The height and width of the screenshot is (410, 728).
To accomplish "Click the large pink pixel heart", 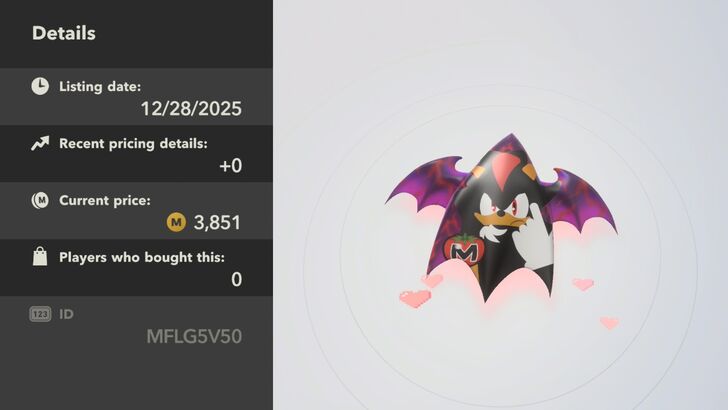I will click(415, 298).
